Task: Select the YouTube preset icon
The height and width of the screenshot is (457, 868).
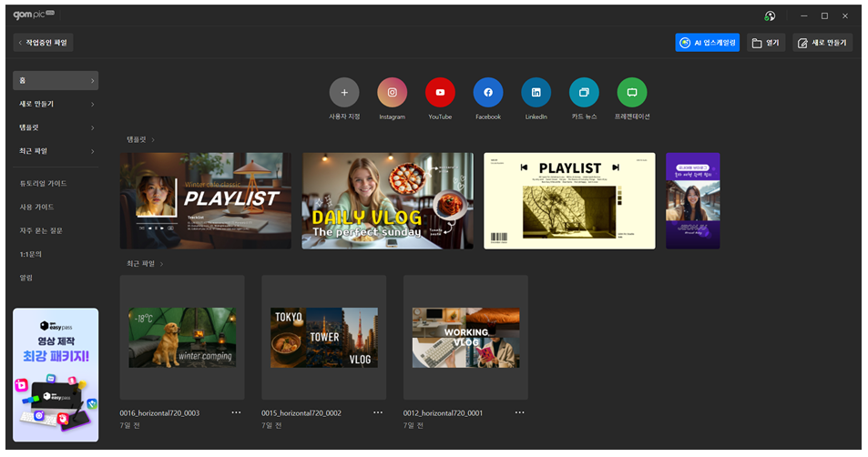Action: coord(440,92)
